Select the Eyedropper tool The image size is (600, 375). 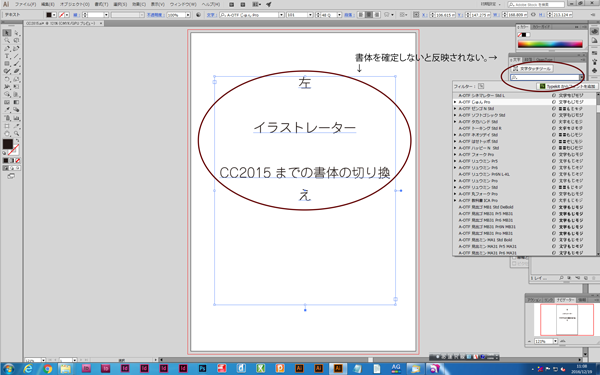7,110
